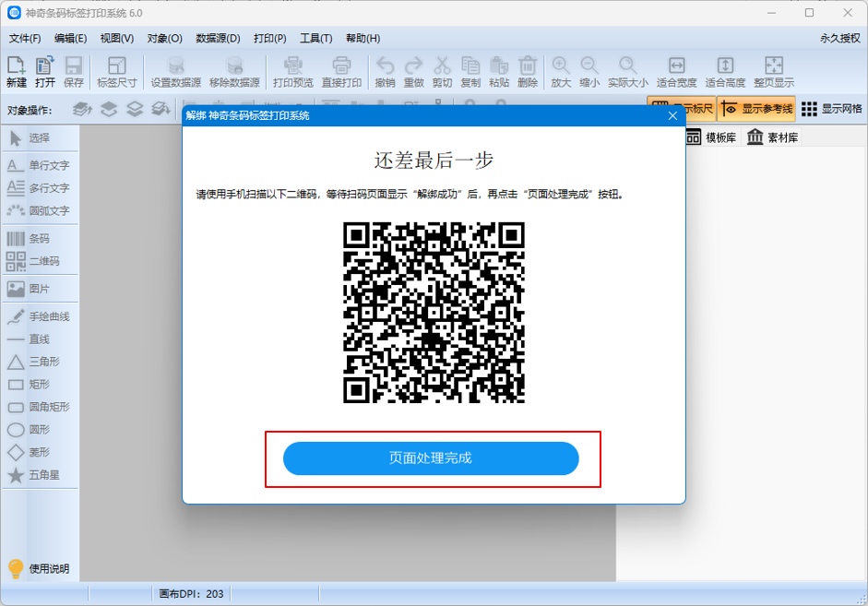The image size is (868, 606).
Task: Toggle 显示参考线 guide lines display
Action: click(756, 109)
